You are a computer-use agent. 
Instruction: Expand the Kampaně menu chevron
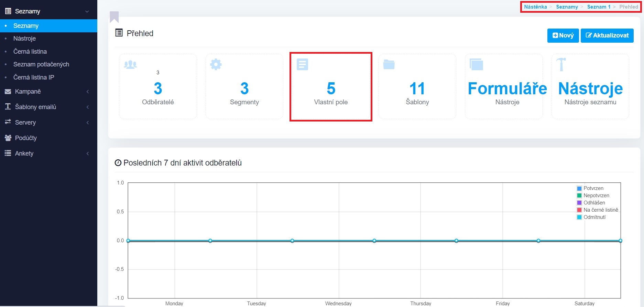click(x=88, y=92)
